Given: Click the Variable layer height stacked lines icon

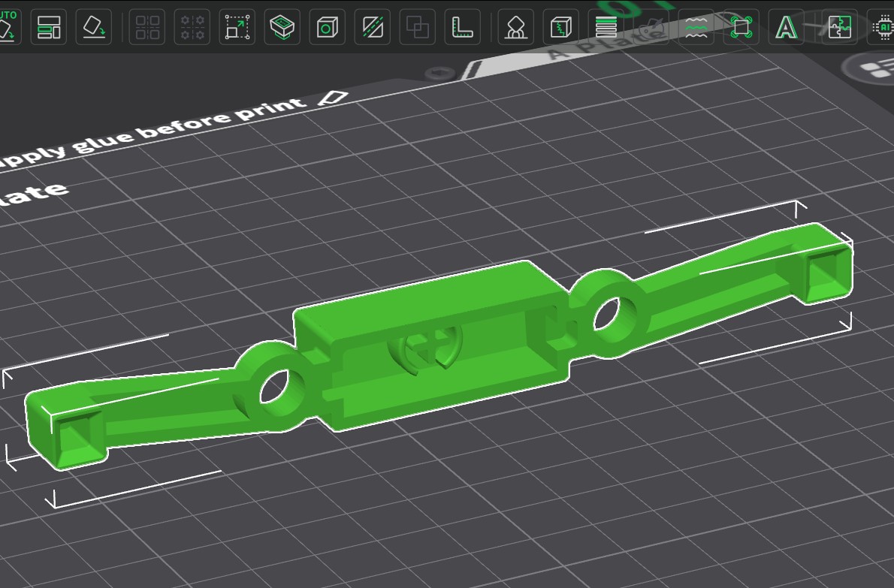Looking at the screenshot, I should [x=606, y=27].
